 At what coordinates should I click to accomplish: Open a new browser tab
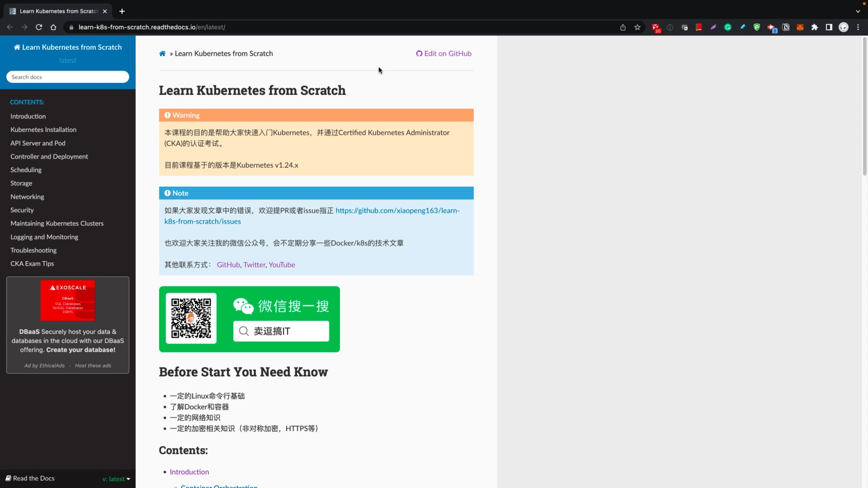[122, 11]
